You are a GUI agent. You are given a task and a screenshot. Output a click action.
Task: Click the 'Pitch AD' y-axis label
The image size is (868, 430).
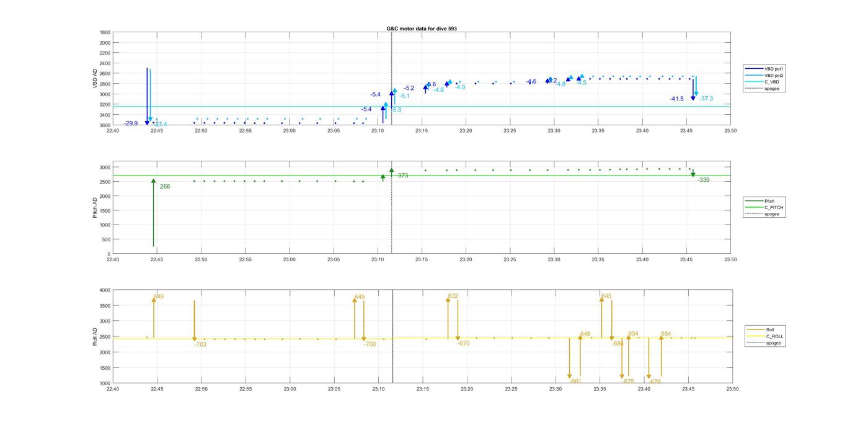pos(95,207)
